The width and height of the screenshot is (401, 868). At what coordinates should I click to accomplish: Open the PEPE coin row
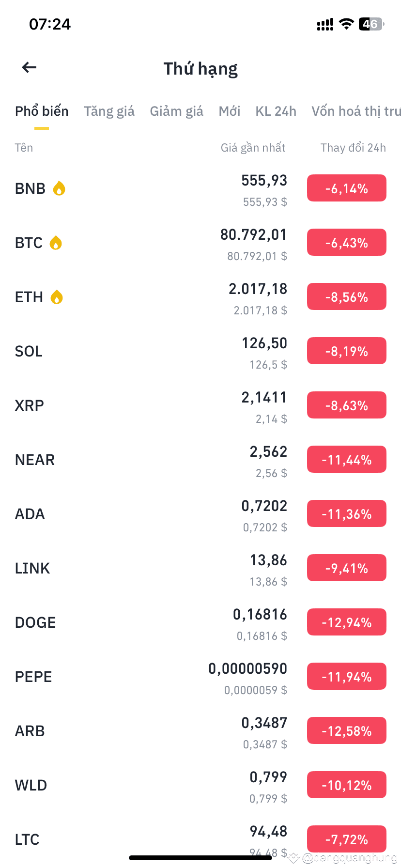coord(200,677)
